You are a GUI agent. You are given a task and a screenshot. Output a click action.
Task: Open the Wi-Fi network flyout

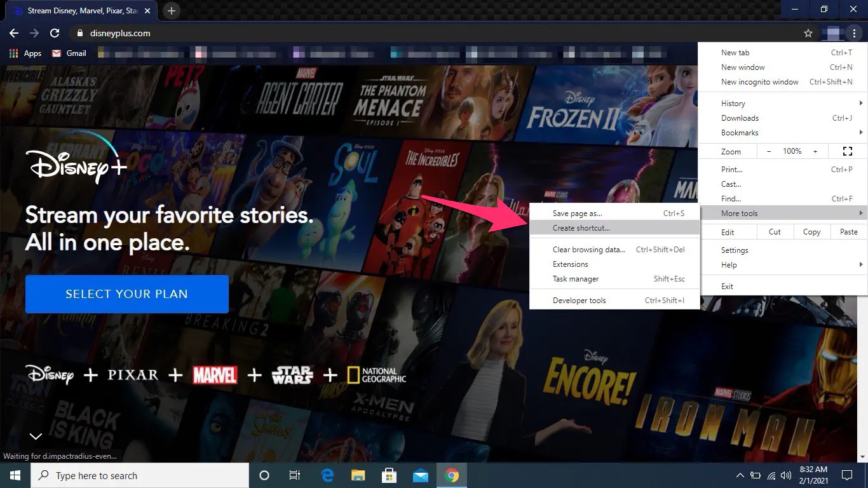tap(771, 475)
